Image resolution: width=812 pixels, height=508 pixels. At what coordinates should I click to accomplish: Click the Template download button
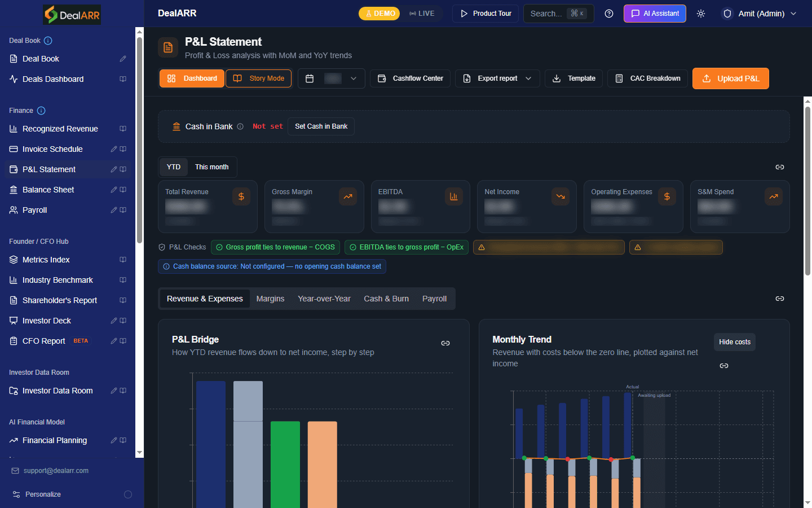(x=573, y=78)
